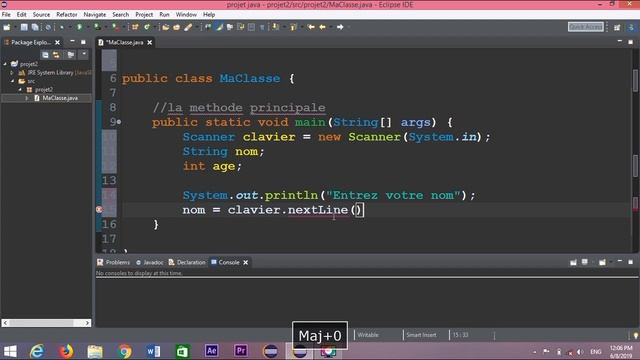
Task: Switch to the Javadoc tab
Action: coord(149,262)
